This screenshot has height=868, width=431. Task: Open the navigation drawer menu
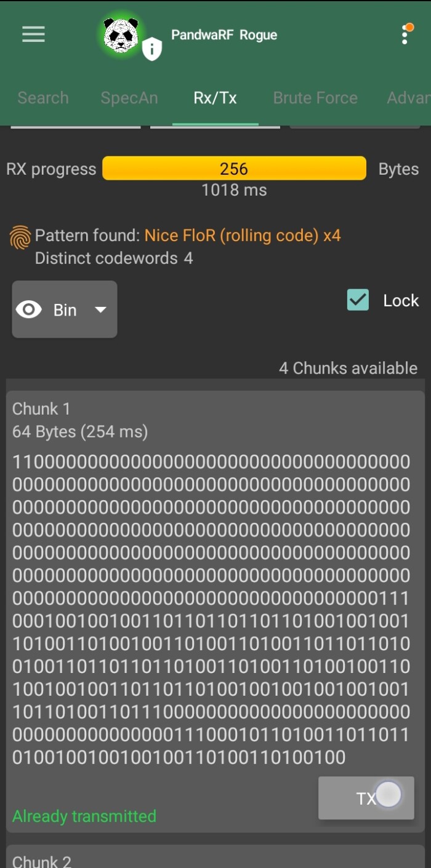tap(33, 34)
